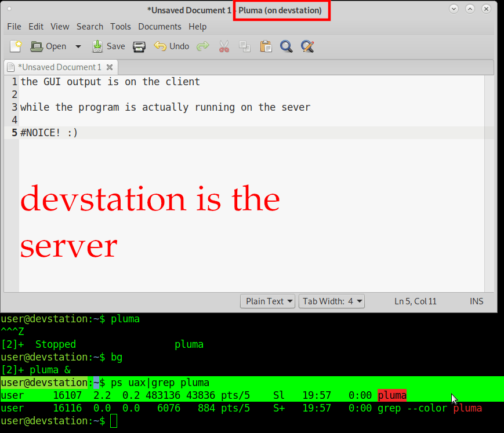The image size is (504, 433).
Task: Cut text using the scissors icon
Action: coord(224,46)
